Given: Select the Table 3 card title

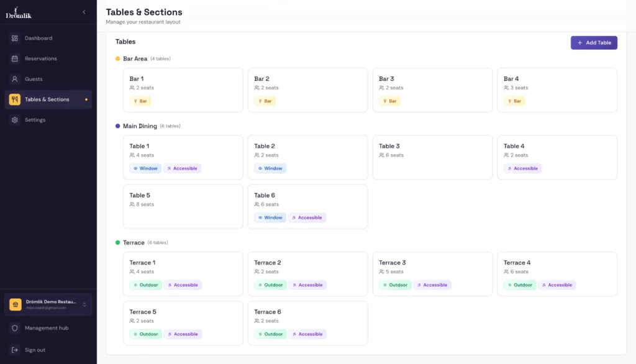Looking at the screenshot, I should click(x=389, y=146).
